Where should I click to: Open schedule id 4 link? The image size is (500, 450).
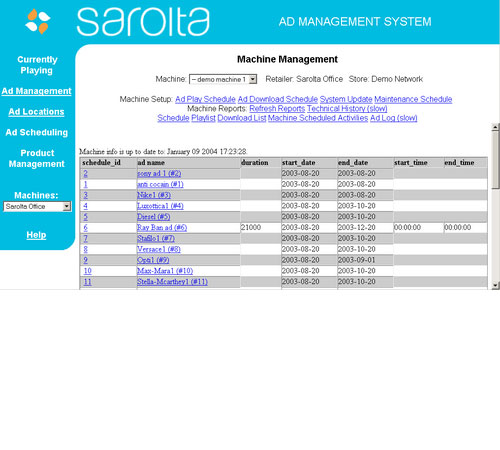[x=86, y=206]
